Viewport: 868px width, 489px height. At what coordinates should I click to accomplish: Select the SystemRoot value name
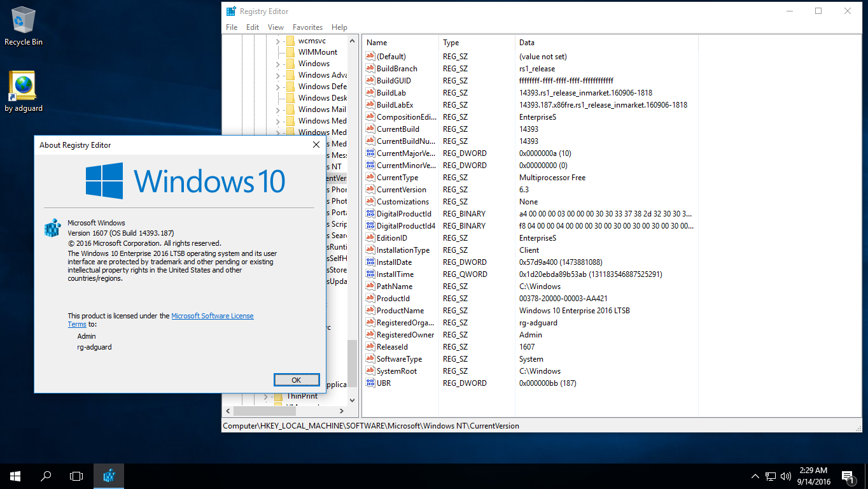click(397, 371)
